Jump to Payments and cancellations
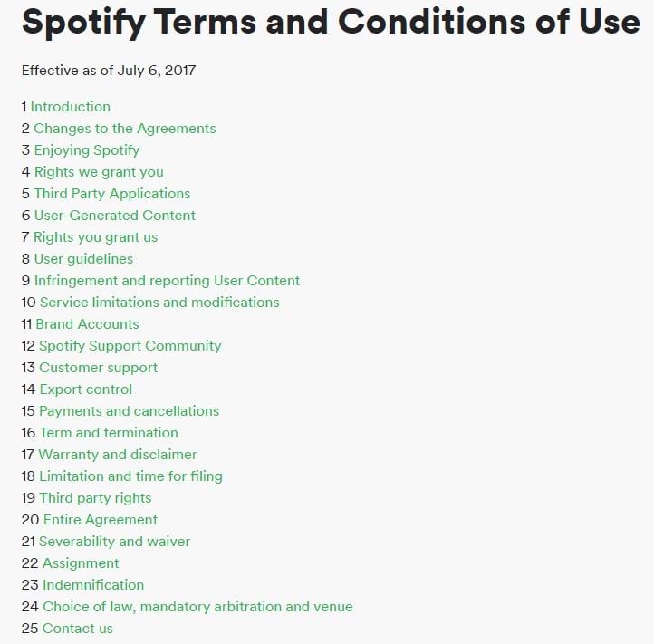This screenshot has width=654, height=644. (129, 411)
